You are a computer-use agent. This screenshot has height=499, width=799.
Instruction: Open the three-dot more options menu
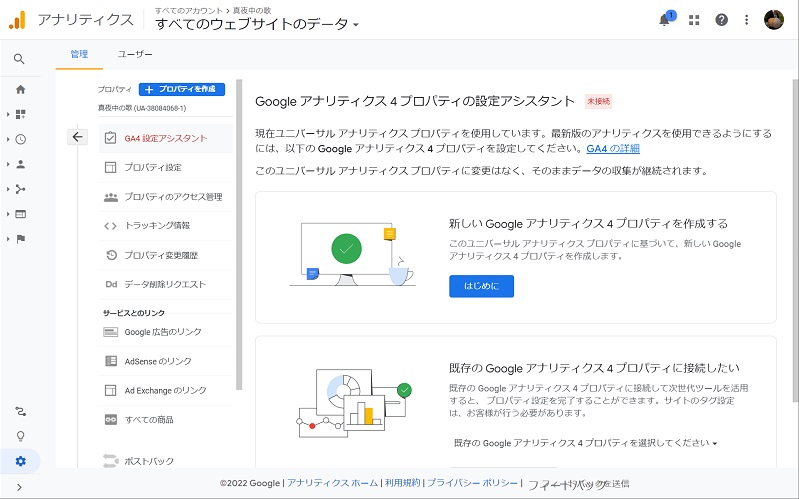click(x=747, y=20)
